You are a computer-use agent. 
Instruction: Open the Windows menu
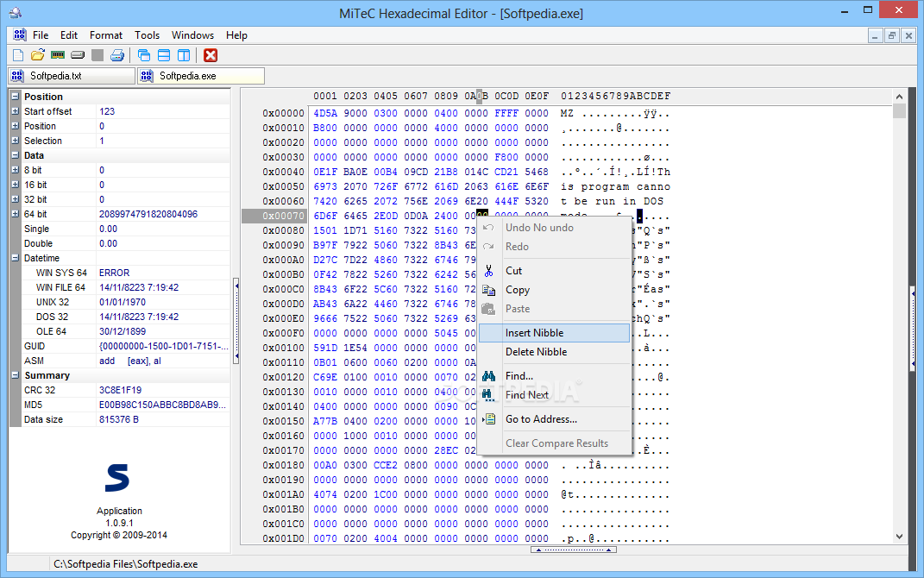pyautogui.click(x=192, y=35)
